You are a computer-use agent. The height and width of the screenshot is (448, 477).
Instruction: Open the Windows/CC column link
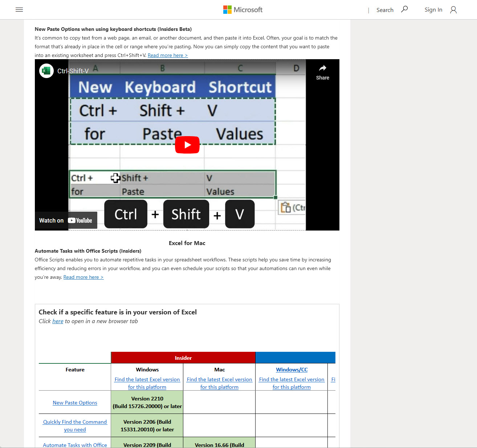(x=291, y=370)
